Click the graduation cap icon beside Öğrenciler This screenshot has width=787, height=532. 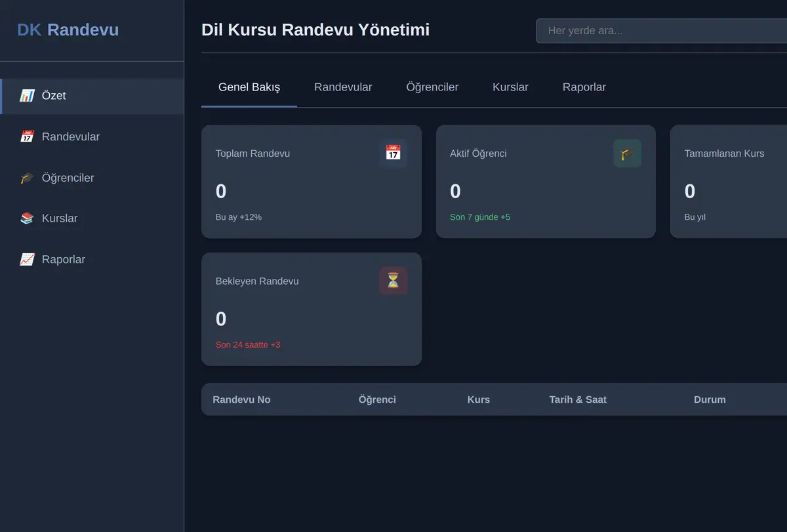click(27, 178)
